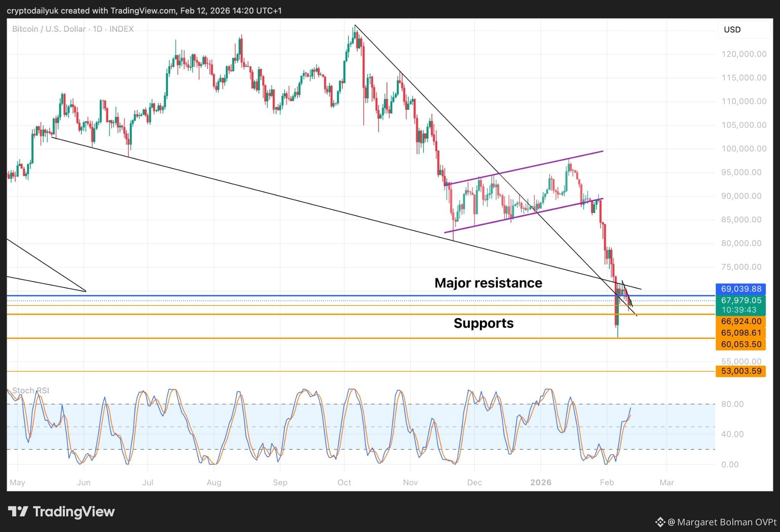The image size is (780, 532).
Task: Click the cryptodailyuk created with TradingView.com header
Action: (144, 11)
